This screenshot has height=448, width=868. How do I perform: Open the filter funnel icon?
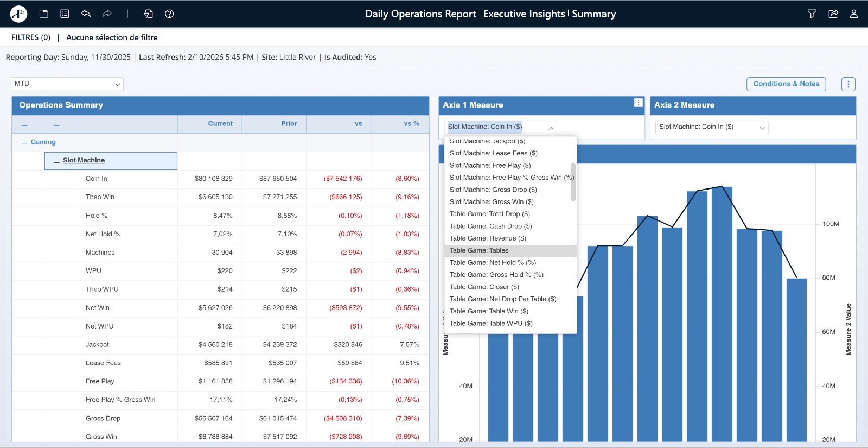pos(812,14)
